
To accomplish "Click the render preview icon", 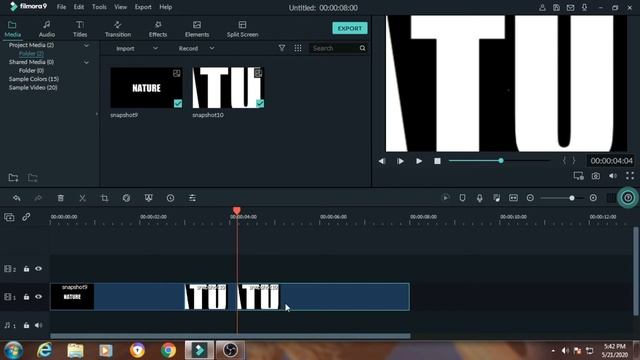I will click(x=445, y=198).
